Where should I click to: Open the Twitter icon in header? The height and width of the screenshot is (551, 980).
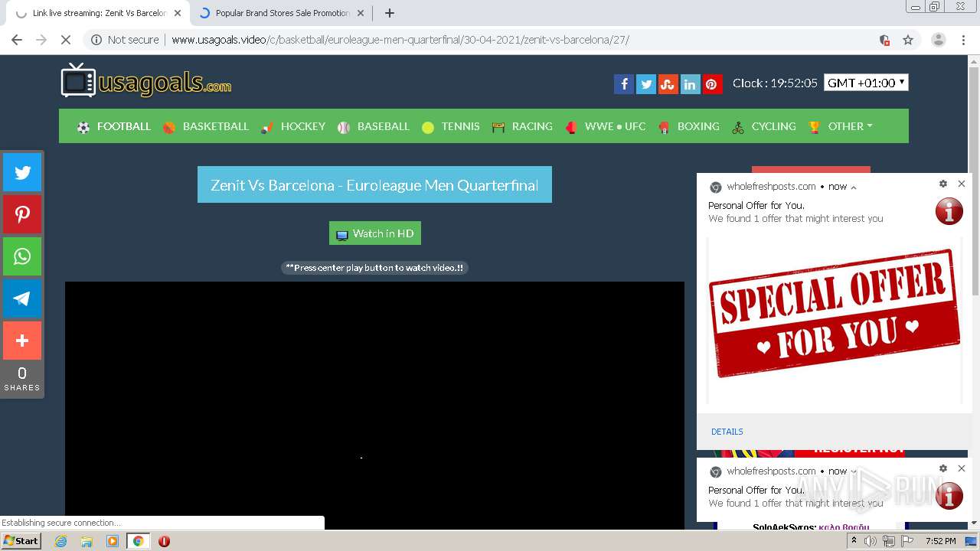(x=646, y=84)
